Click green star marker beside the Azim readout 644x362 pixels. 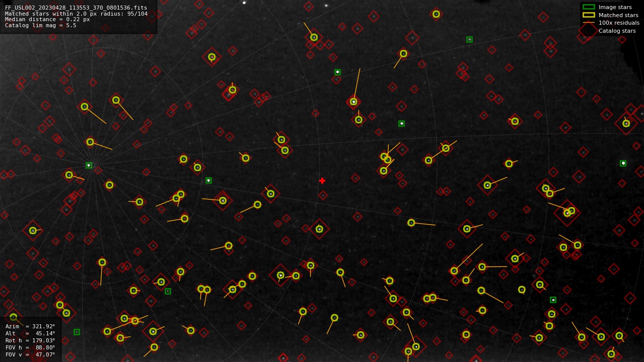coord(77,332)
